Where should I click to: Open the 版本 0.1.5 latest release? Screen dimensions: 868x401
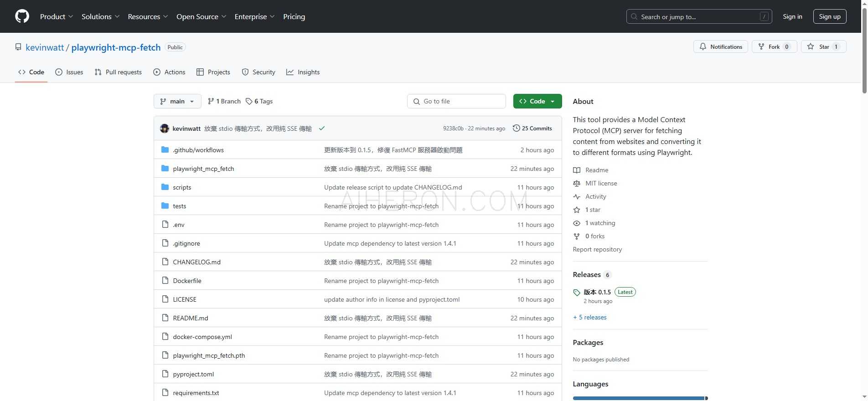[597, 292]
